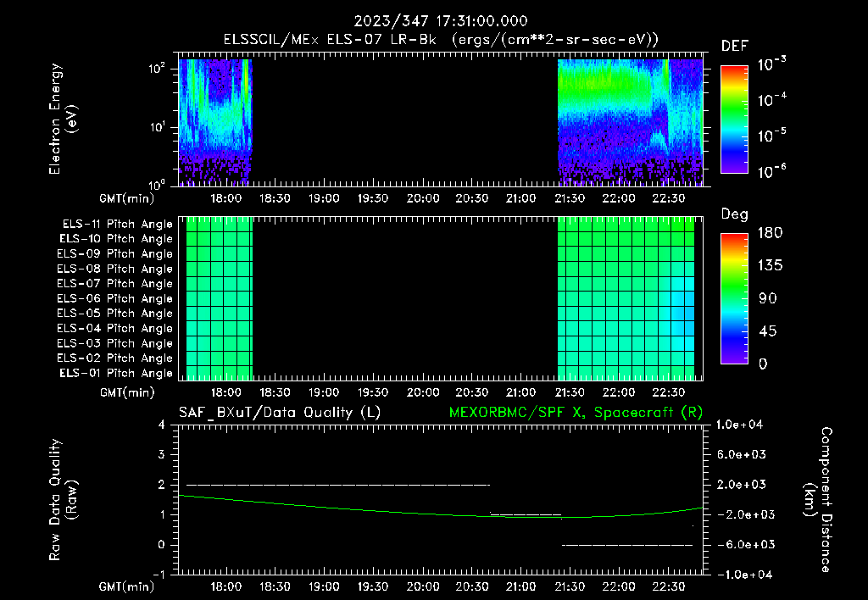The image size is (868, 600).
Task: Click the white data quality line at level 2
Action: click(337, 485)
